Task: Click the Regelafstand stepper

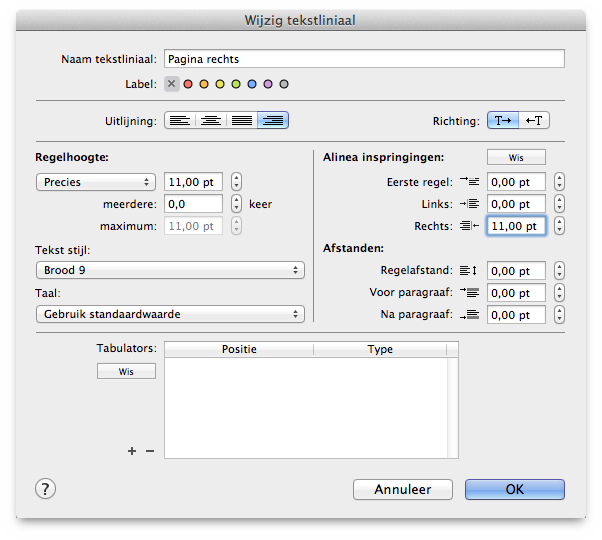Action: 559,271
